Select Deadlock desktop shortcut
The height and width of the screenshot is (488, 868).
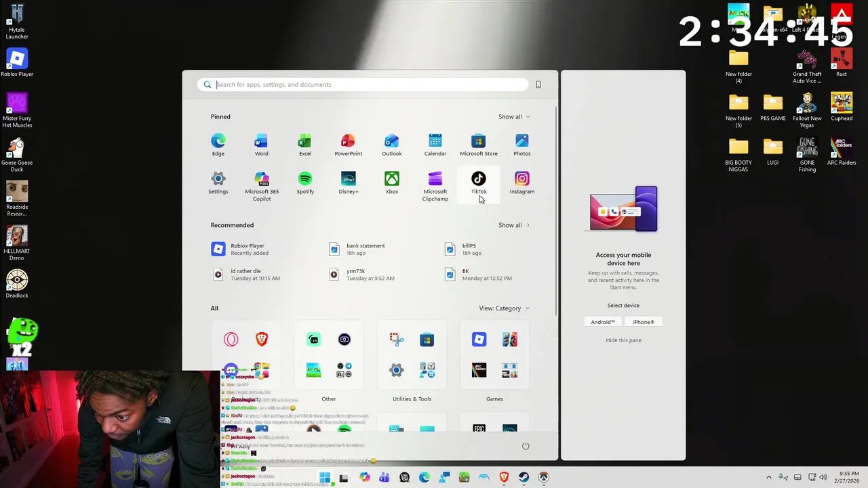17,284
